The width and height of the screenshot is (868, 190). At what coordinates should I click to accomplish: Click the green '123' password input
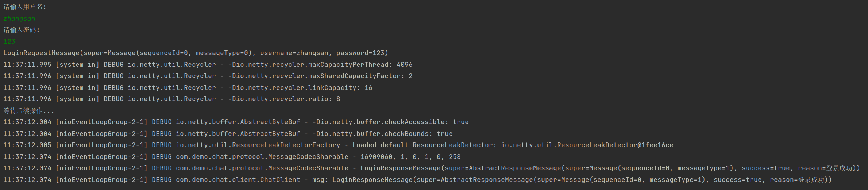point(9,42)
